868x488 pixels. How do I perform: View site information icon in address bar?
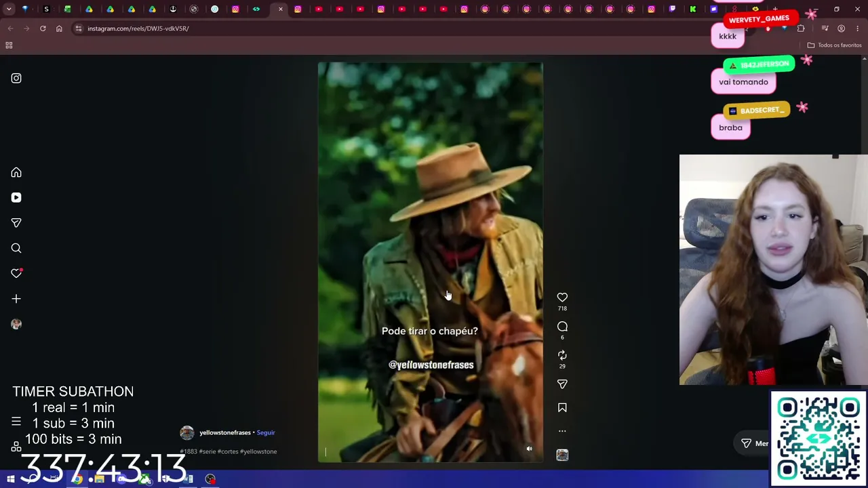point(79,28)
